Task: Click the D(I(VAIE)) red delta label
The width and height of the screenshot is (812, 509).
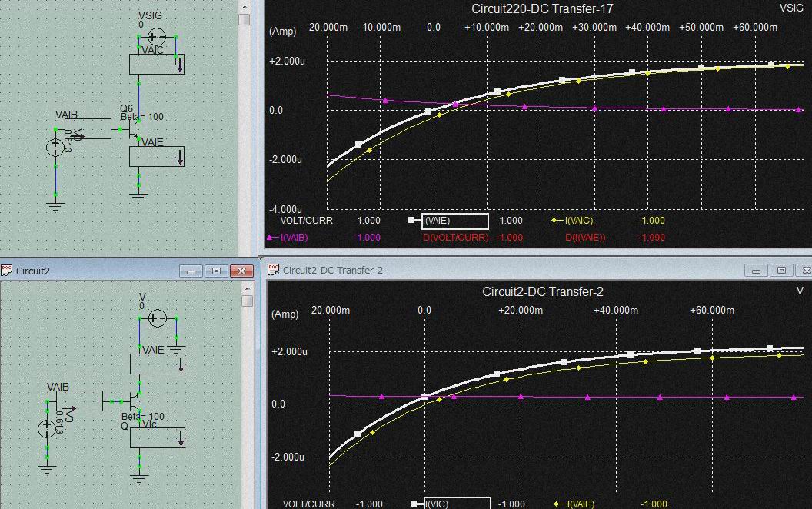Action: click(x=585, y=238)
